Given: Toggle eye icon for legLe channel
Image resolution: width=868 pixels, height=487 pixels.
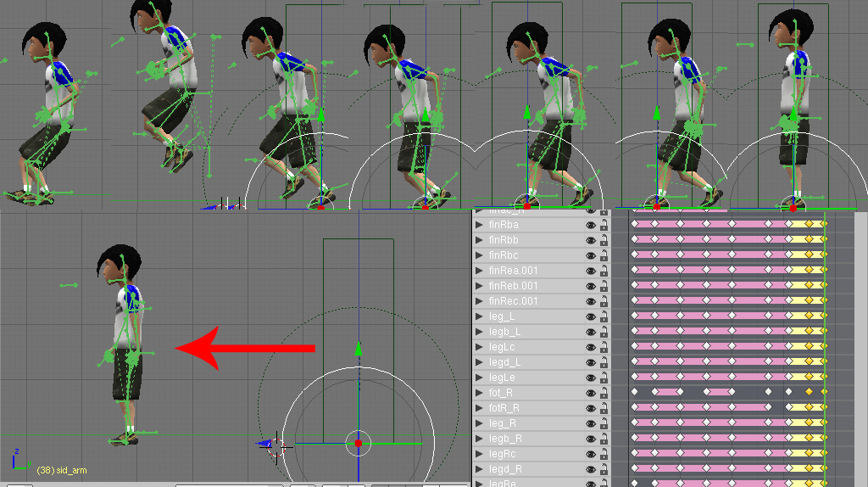Looking at the screenshot, I should [591, 378].
